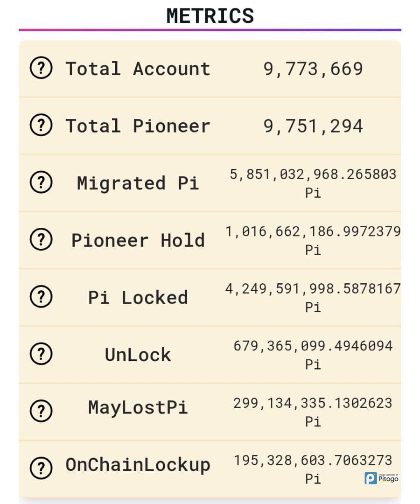This screenshot has width=420, height=504.
Task: Select the Total Account label
Action: (138, 69)
